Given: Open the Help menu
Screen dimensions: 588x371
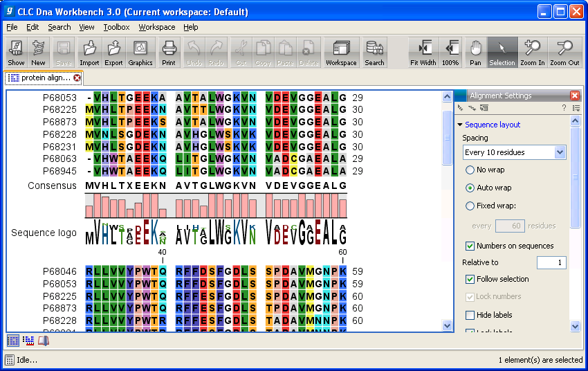Looking at the screenshot, I should coord(190,27).
